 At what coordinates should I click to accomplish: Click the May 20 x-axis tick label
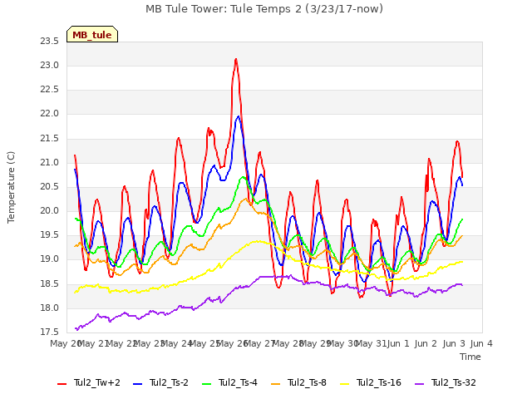[66, 343]
